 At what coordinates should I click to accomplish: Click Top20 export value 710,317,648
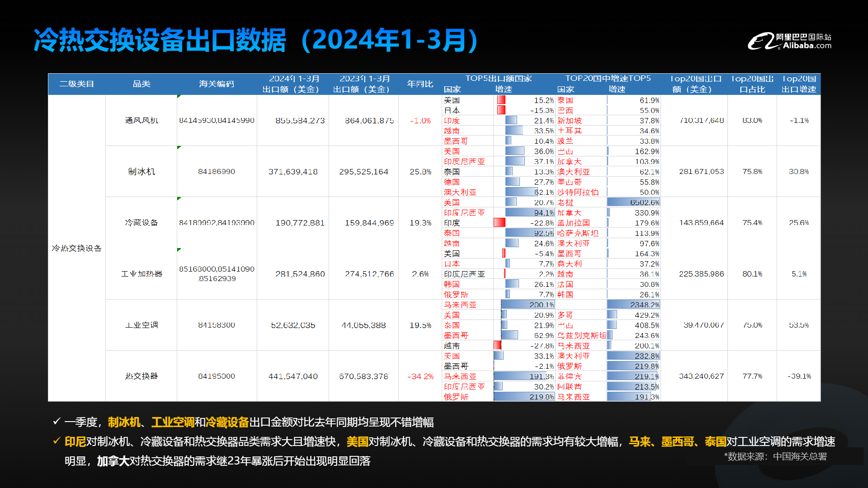[x=702, y=120]
